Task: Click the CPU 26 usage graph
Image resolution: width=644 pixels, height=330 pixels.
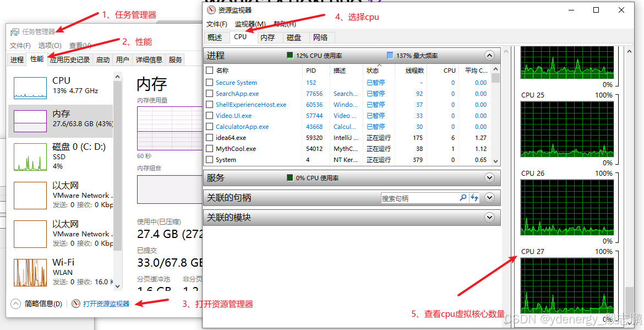Action: click(x=567, y=207)
